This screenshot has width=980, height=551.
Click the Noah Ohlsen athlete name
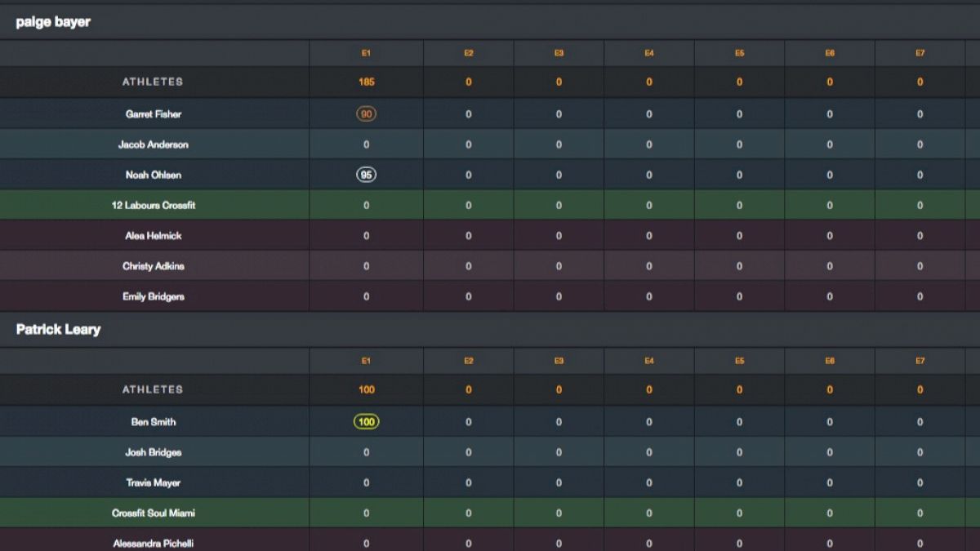(154, 175)
